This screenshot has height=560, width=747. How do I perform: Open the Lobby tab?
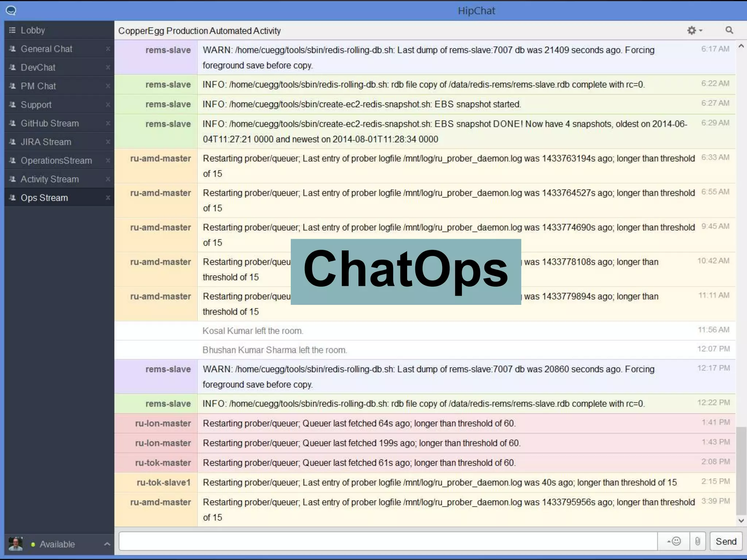tap(59, 30)
